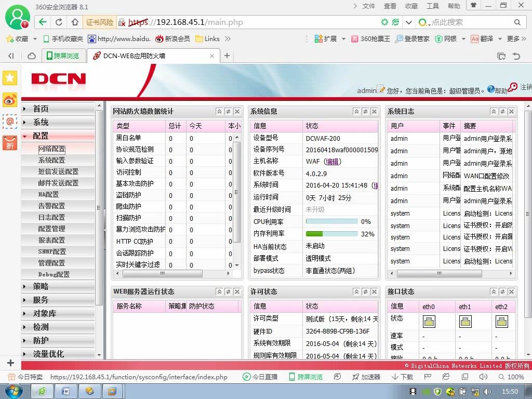Expand the 翻译 dropdown arrow

pyautogui.click(x=500, y=39)
